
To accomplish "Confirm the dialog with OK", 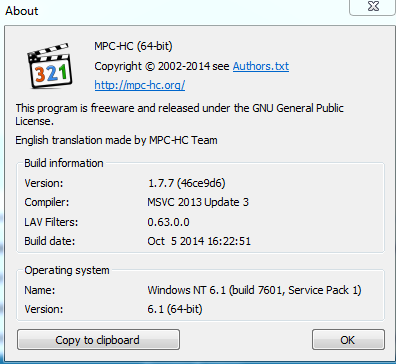I will 348,340.
